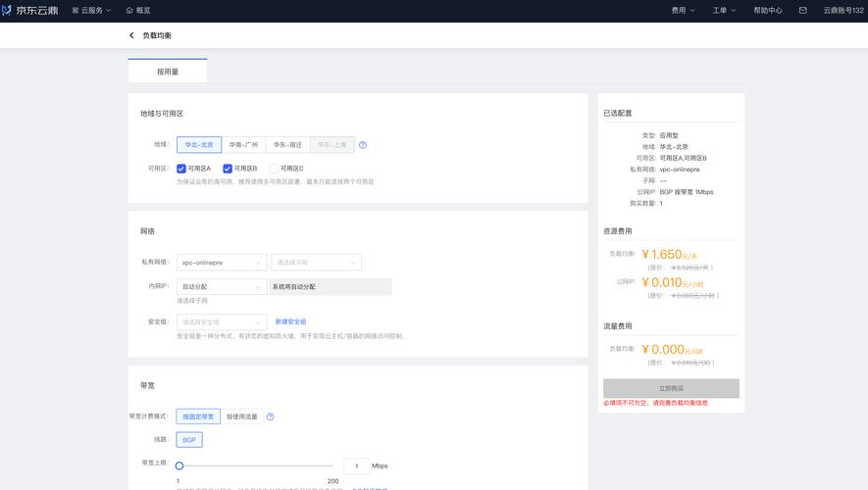868x490 pixels.
Task: Check 可用区C checkbox
Action: click(x=274, y=169)
